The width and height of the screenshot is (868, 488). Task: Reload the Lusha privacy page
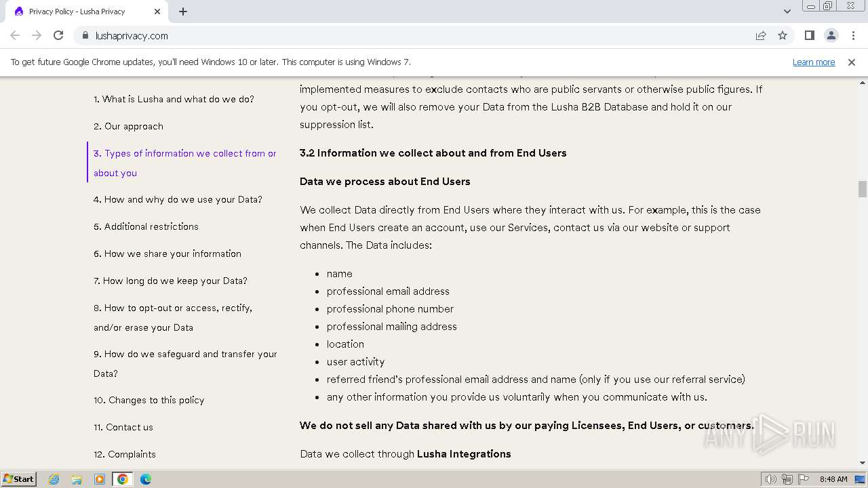click(x=58, y=35)
